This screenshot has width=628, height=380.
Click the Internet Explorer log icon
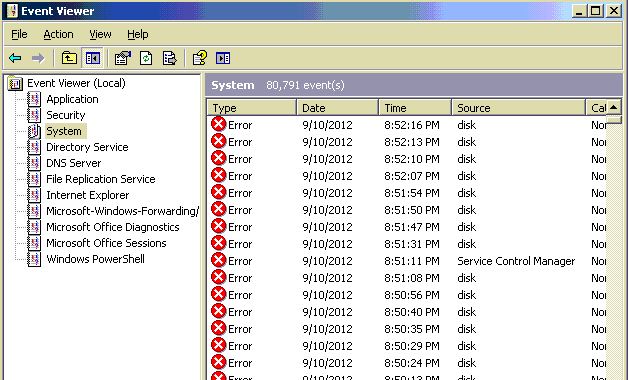click(34, 195)
